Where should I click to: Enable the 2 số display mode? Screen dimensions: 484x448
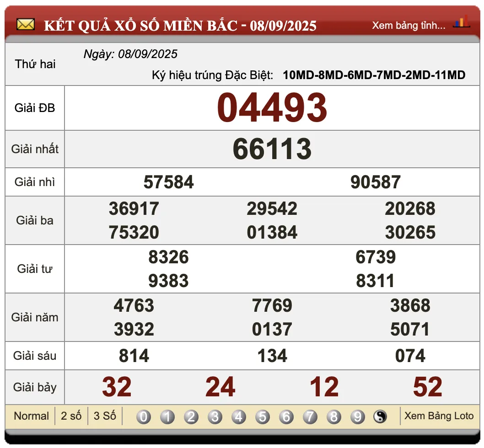pyautogui.click(x=71, y=416)
